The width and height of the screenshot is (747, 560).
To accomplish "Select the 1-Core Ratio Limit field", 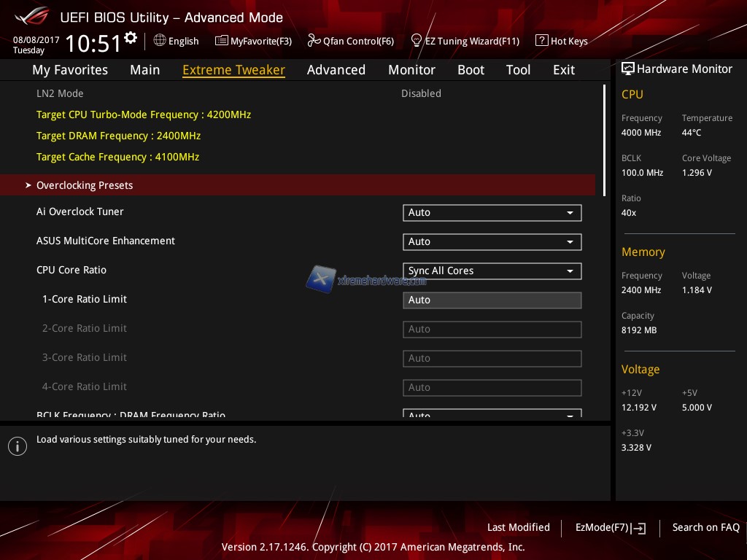I will (492, 300).
